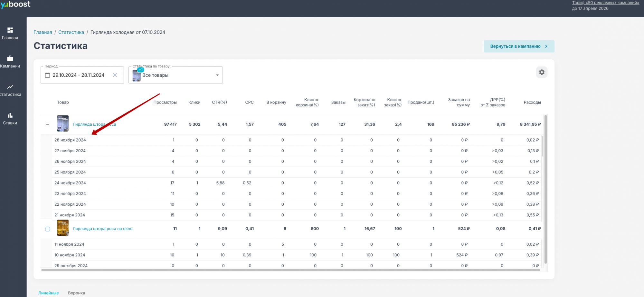Collapse Гирлянда штора роса на окно row
This screenshot has height=297, width=644.
click(x=48, y=229)
